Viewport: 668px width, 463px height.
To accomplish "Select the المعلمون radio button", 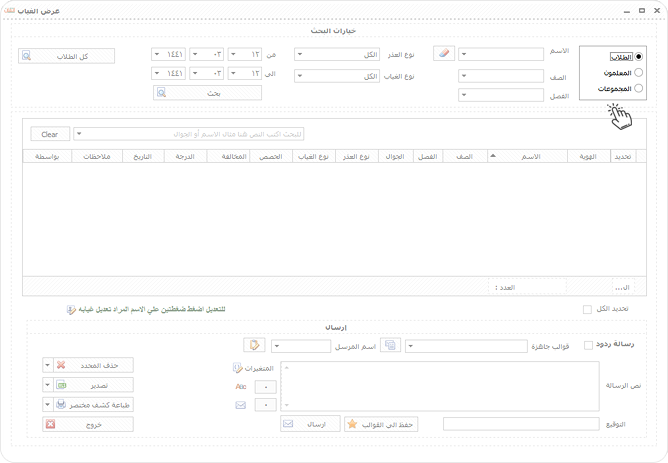I will [638, 72].
